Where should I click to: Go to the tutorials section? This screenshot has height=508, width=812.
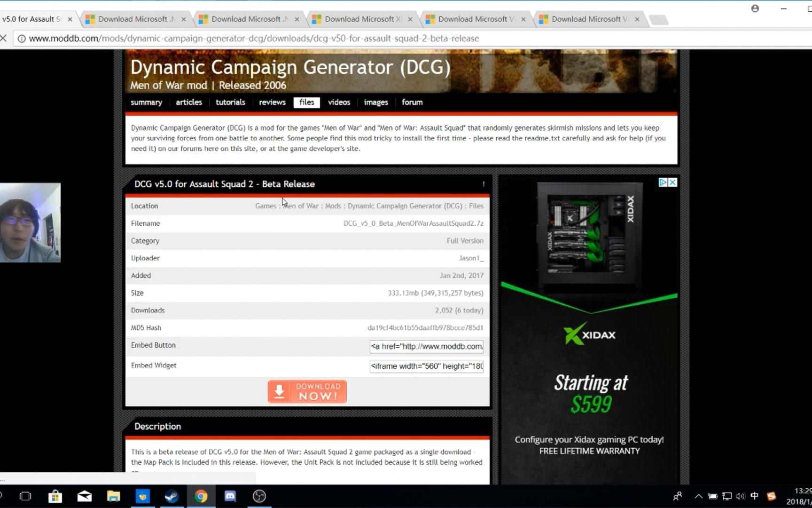coord(230,103)
